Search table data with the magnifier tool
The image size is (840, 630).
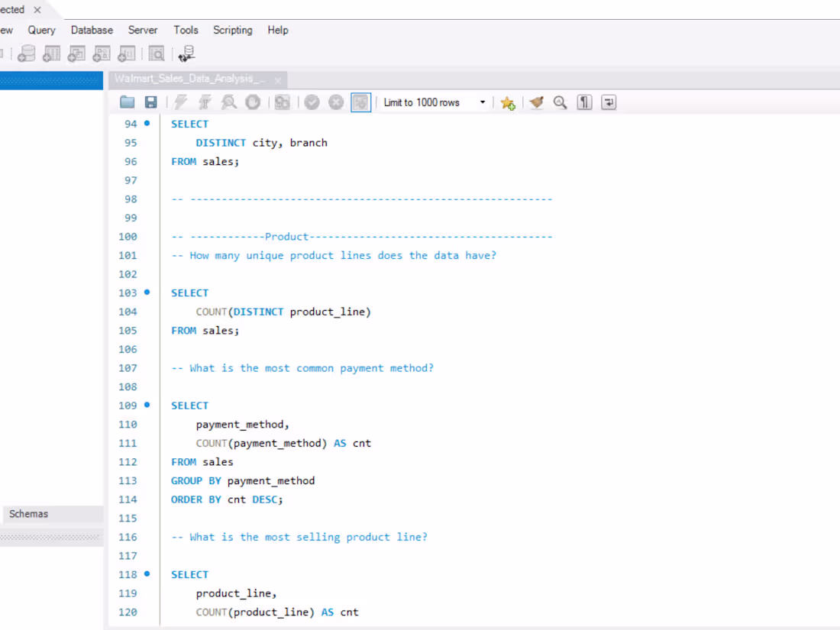[157, 53]
